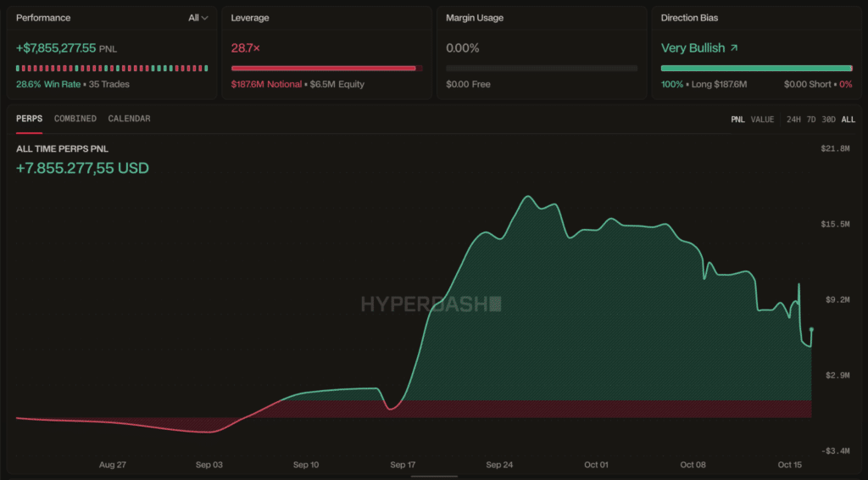
Task: Click the Performance card title
Action: click(43, 18)
